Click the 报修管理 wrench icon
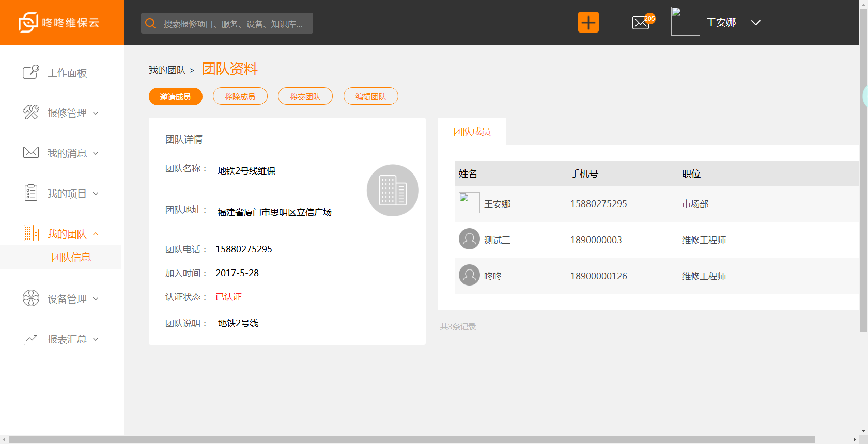Screen dimensions: 868x444 [x=31, y=112]
